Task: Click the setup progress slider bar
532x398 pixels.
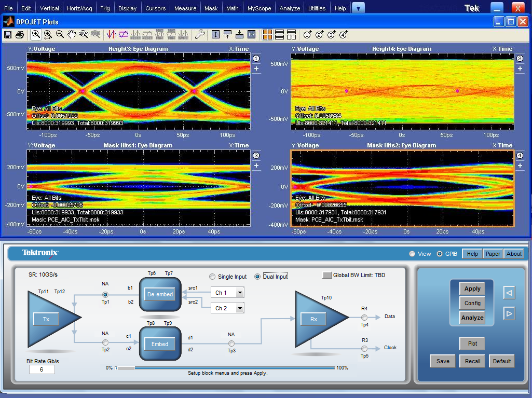Action: tap(225, 368)
